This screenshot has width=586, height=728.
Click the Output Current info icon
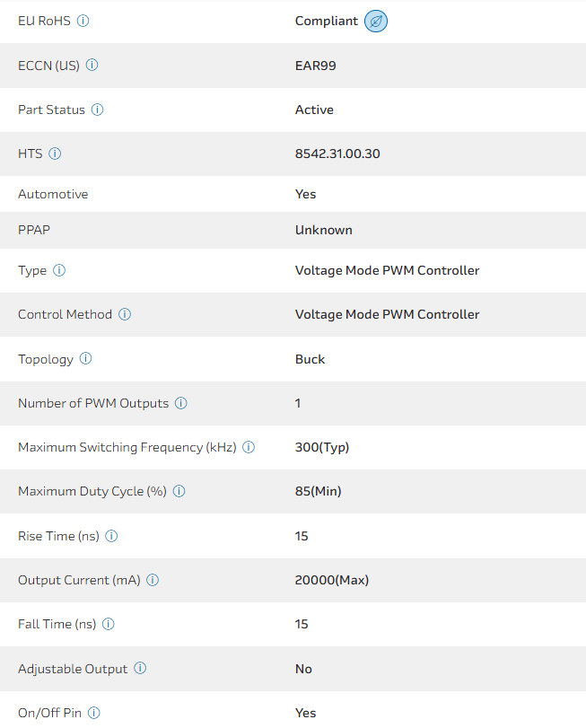click(x=153, y=580)
